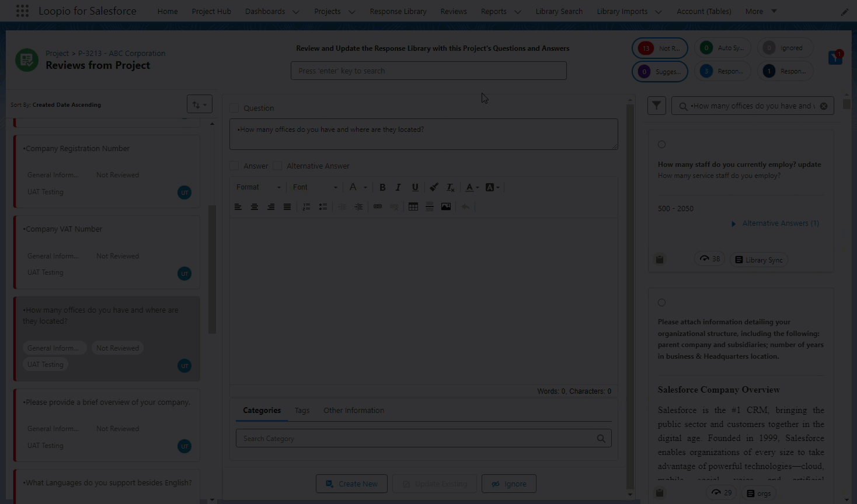Open the text color picker
This screenshot has width=857, height=504.
[472, 187]
